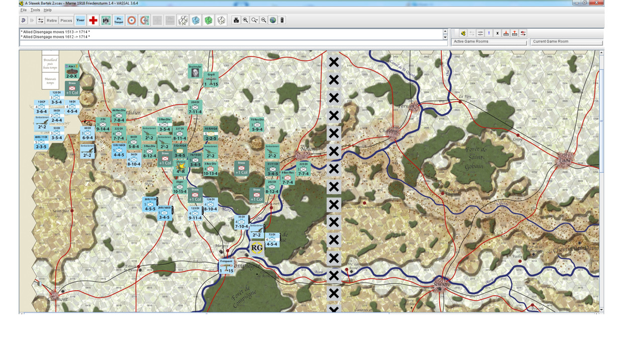Click the server connect hand icon
Viewport: 644px width, 349px height.
coord(463,33)
